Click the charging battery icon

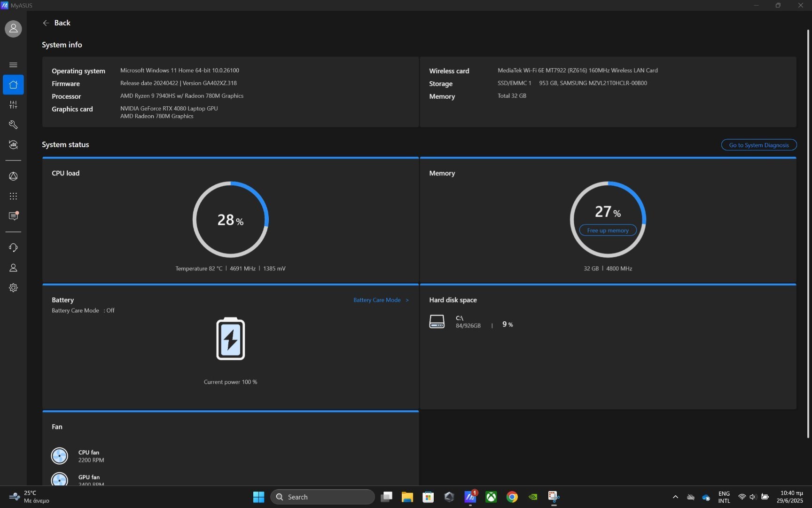coord(230,339)
